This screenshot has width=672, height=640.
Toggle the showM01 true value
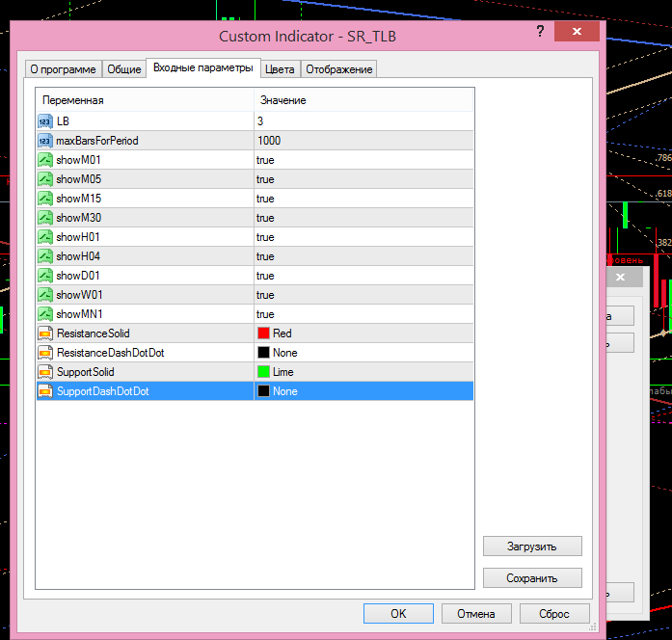coord(265,160)
